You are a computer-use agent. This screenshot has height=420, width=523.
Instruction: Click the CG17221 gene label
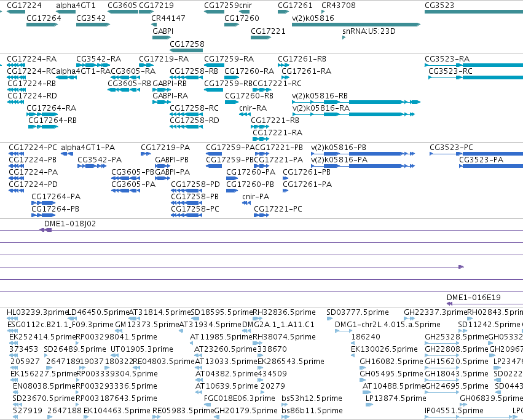coord(268,31)
